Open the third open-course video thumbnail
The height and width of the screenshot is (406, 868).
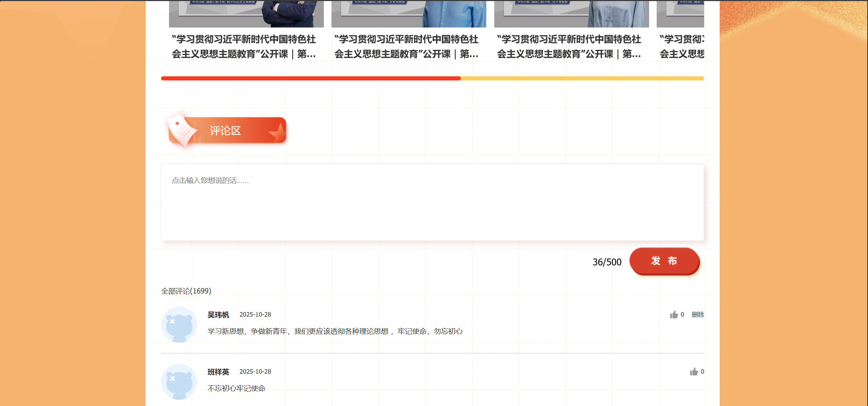pos(571,14)
